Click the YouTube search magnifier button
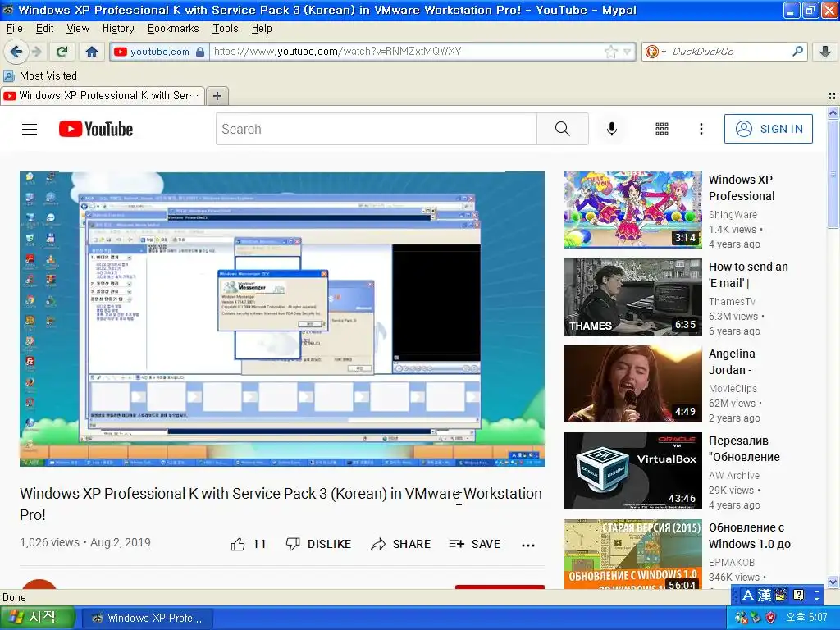840x630 pixels. point(563,129)
